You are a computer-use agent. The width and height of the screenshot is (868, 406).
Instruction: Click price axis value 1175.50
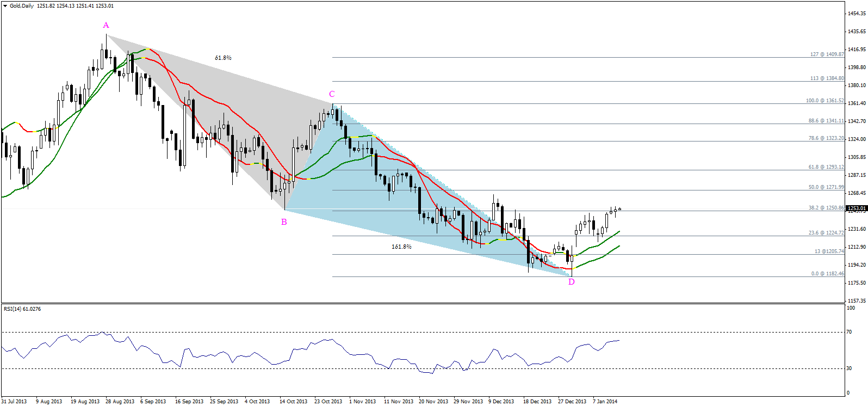(x=857, y=283)
